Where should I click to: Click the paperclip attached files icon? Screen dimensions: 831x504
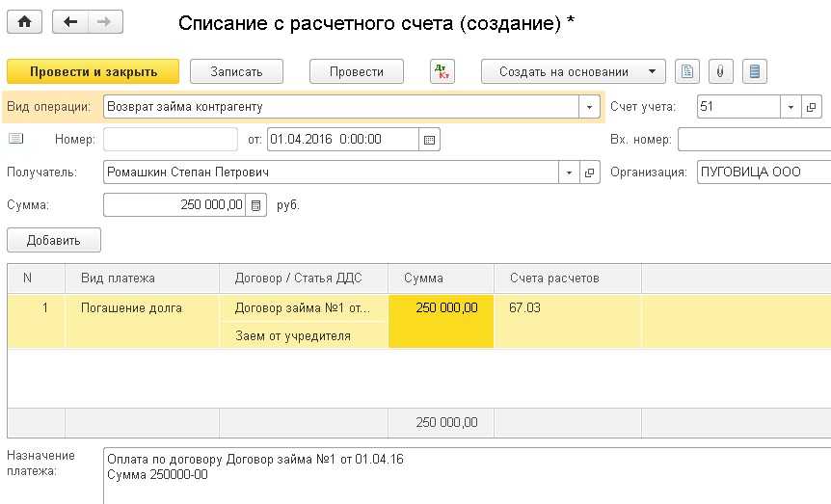720,71
